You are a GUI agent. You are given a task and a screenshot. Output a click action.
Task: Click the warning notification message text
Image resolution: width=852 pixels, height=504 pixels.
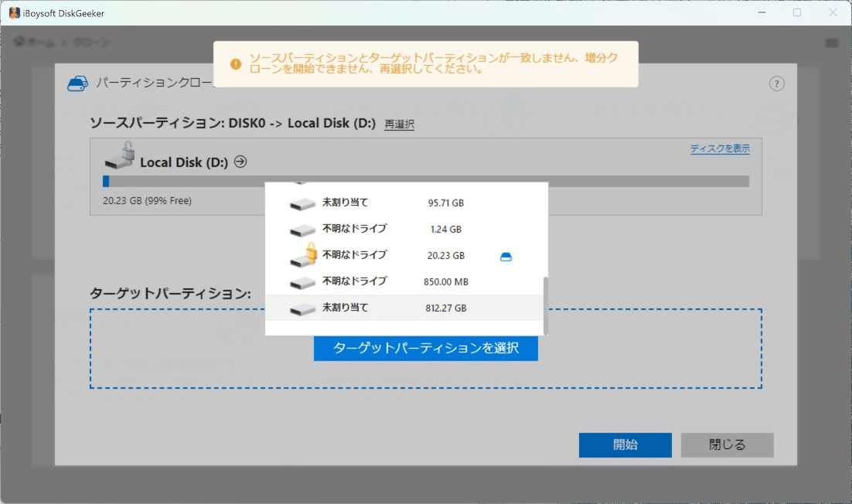(434, 63)
